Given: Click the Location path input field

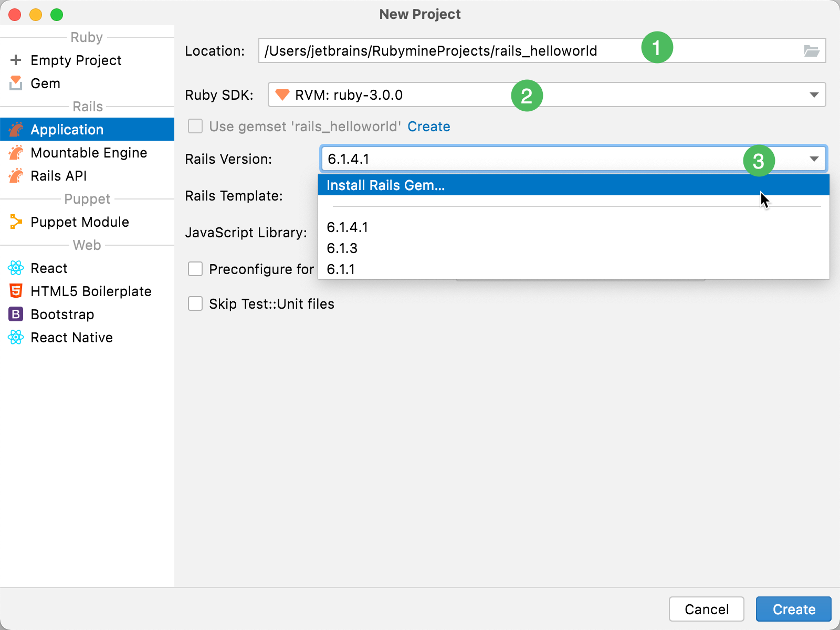Looking at the screenshot, I should click(542, 51).
